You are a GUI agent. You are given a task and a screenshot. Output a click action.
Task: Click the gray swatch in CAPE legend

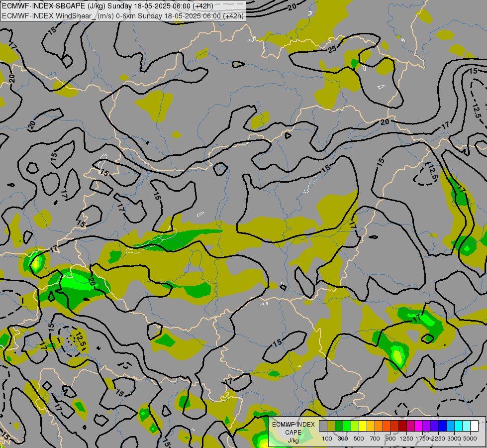pyautogui.click(x=323, y=426)
